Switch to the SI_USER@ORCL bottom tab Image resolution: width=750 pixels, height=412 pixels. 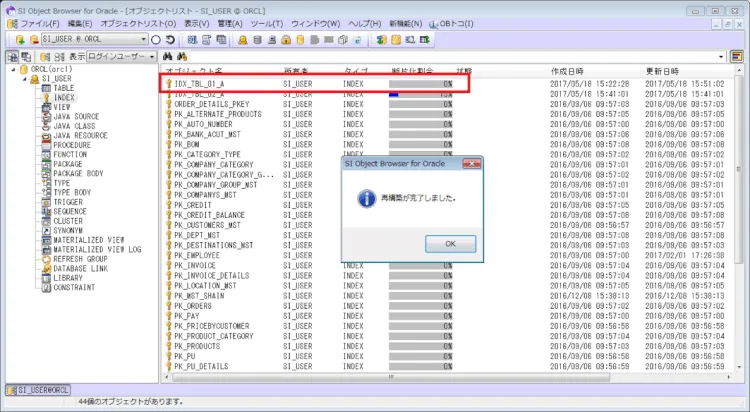38,390
